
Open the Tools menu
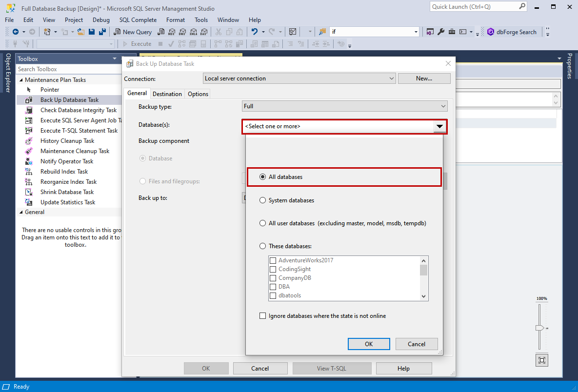click(x=201, y=20)
